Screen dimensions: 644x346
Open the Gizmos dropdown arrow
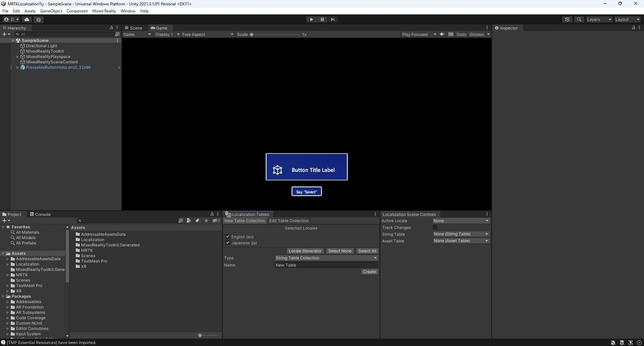click(x=488, y=34)
